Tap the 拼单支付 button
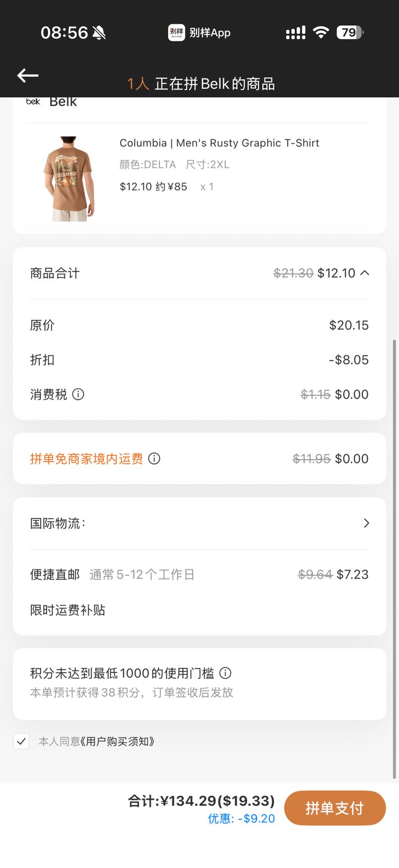The width and height of the screenshot is (399, 868). point(335,808)
